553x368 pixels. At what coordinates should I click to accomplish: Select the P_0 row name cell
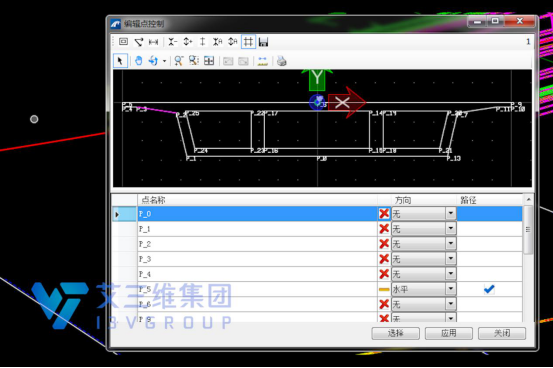[x=257, y=214]
